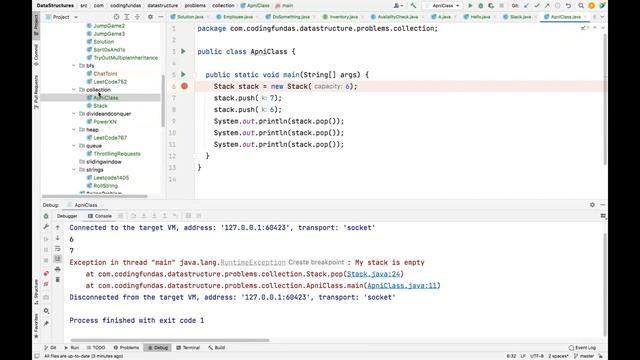The width and height of the screenshot is (640, 360).
Task: Collapse the strings folder
Action: point(74,170)
